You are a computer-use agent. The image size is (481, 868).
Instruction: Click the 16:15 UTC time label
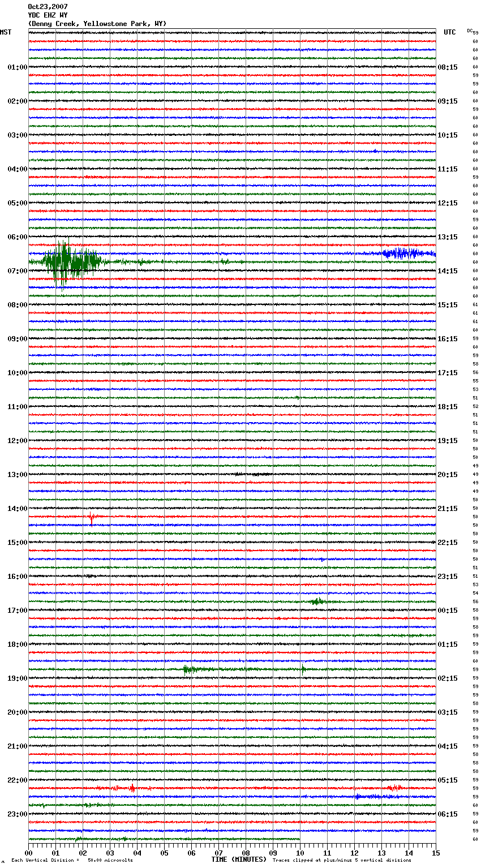[448, 339]
